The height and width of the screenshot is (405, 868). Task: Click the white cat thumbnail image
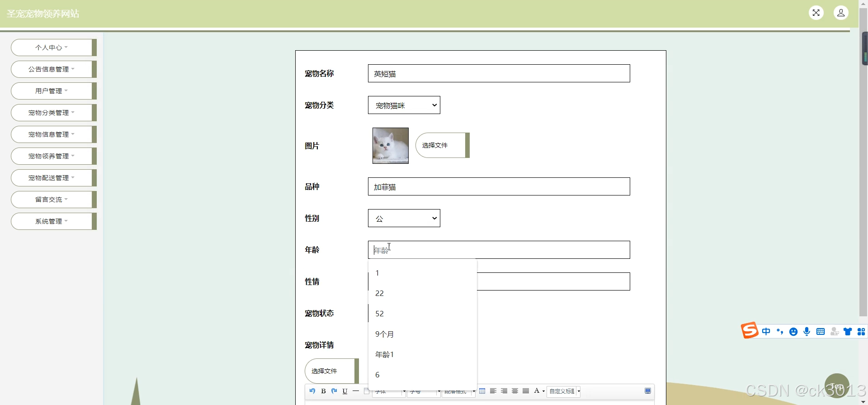(391, 146)
